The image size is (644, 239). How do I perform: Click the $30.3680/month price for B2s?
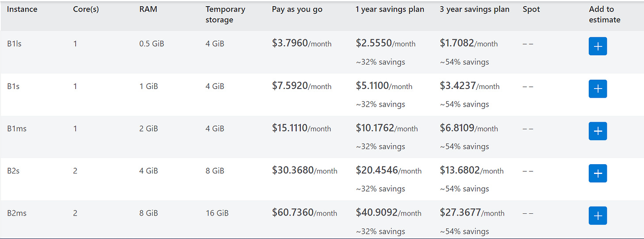click(304, 170)
